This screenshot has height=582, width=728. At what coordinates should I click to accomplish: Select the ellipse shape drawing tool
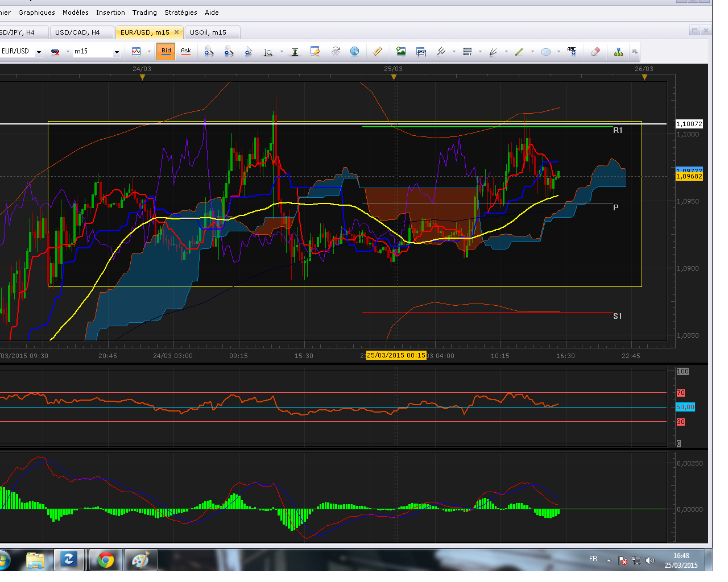(x=545, y=52)
